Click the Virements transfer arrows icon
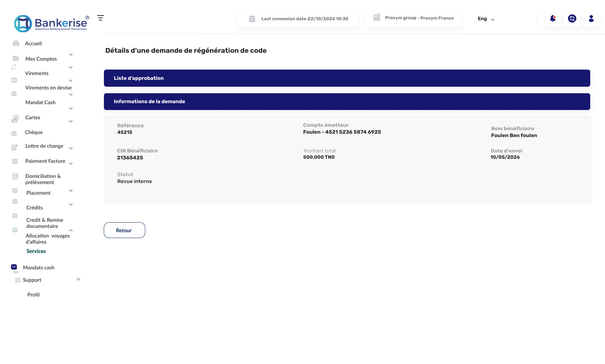The image size is (605, 364). tap(14, 67)
